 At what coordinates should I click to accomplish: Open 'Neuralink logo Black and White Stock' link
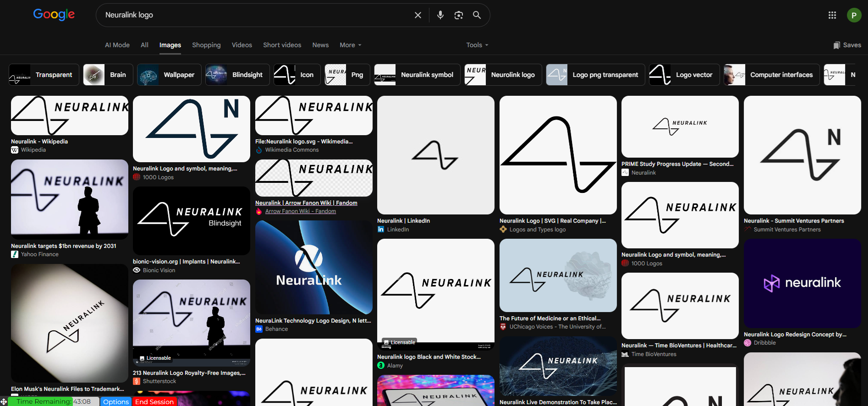pos(429,357)
